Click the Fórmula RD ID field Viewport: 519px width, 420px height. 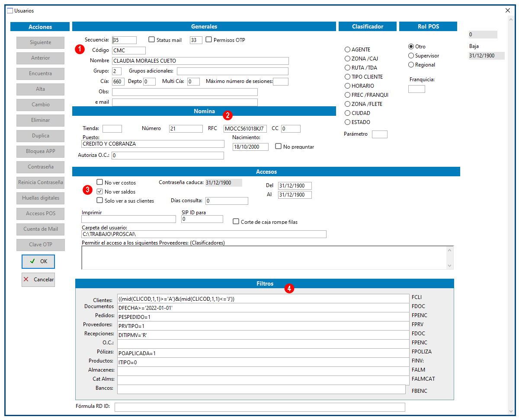260,407
